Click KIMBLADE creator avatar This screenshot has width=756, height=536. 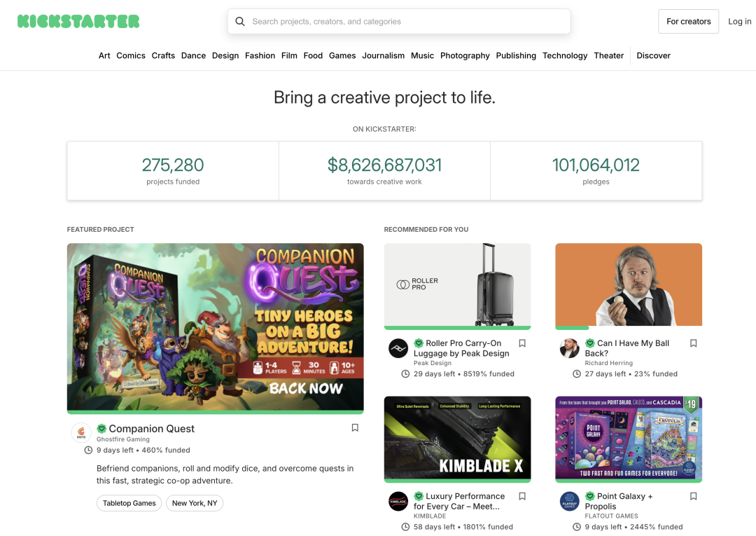click(398, 501)
